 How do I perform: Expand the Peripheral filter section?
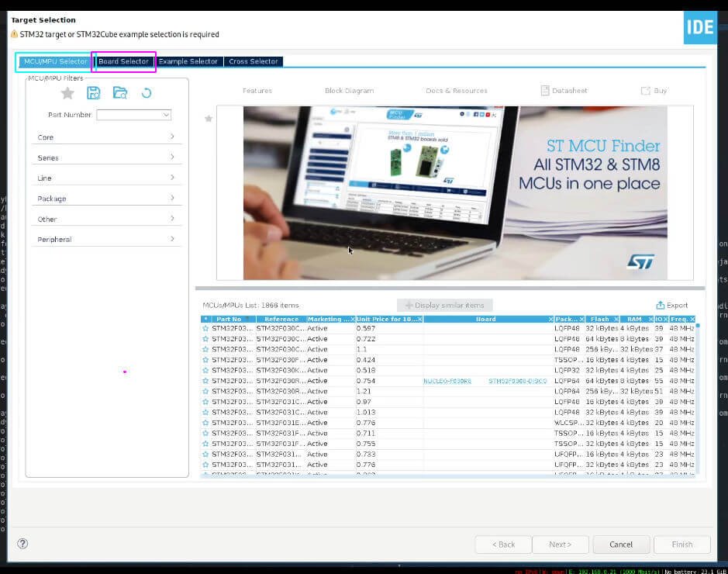106,239
